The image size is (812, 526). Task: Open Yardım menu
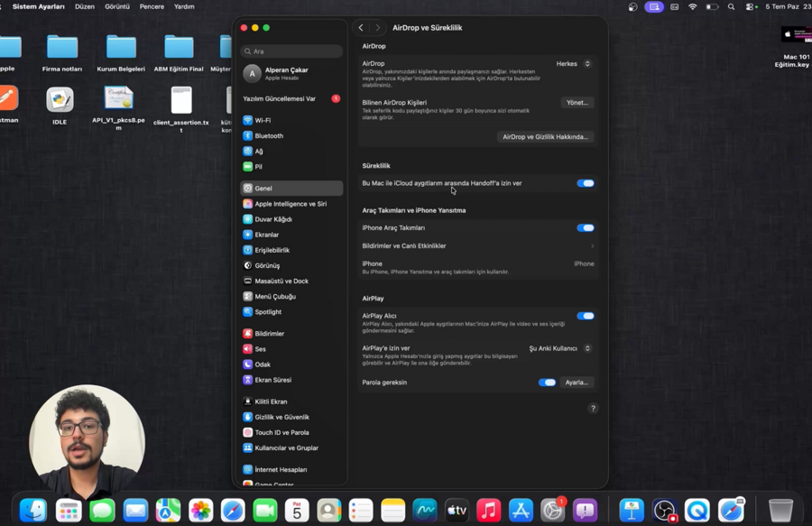coord(184,6)
